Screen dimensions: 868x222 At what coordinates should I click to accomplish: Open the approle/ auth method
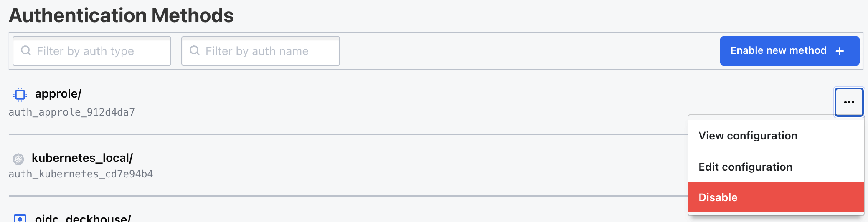58,94
